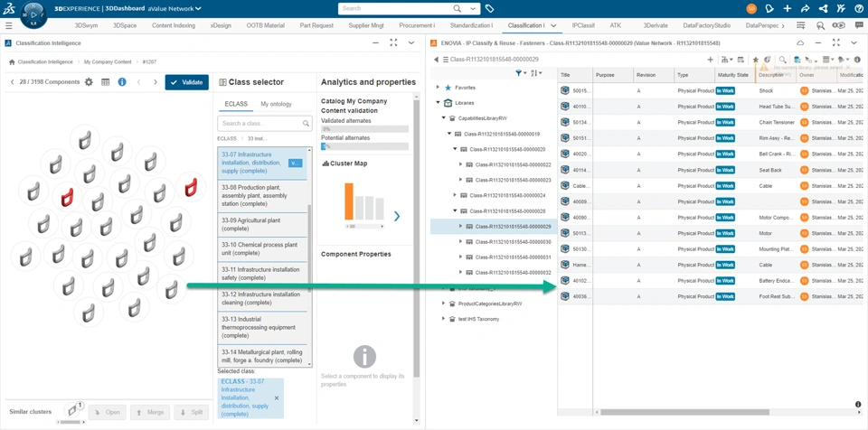Switch to the OOTB Material tab

point(266,25)
